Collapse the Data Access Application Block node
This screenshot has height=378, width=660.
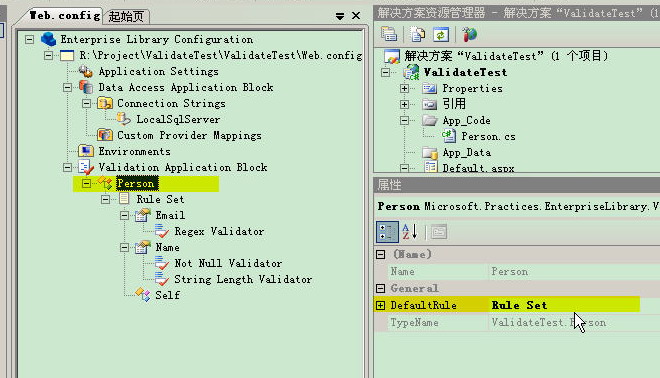point(67,88)
